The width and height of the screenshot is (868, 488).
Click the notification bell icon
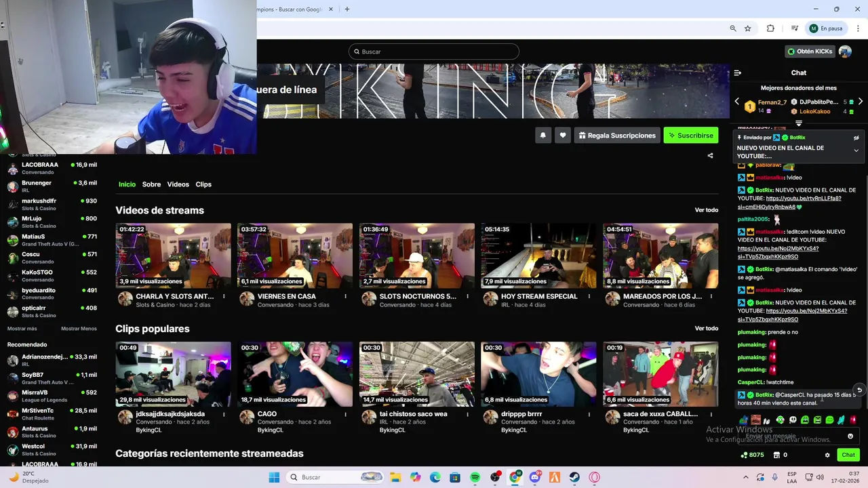click(542, 136)
